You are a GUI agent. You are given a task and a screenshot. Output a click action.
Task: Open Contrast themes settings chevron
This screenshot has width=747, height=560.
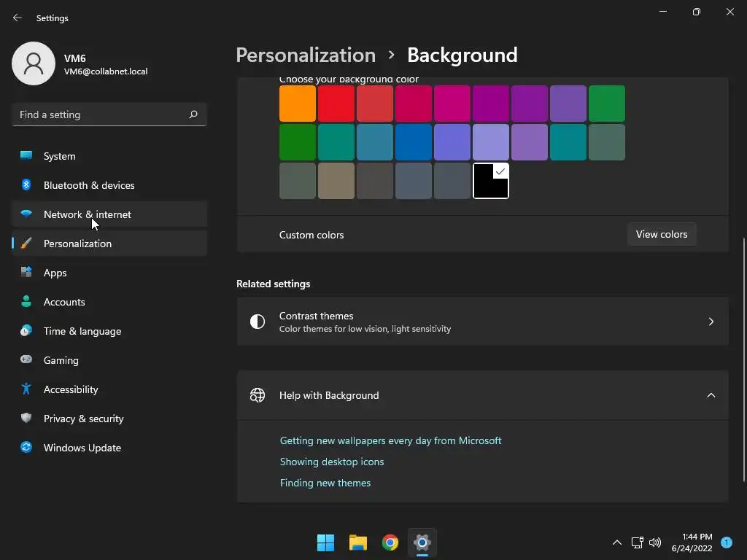(711, 322)
